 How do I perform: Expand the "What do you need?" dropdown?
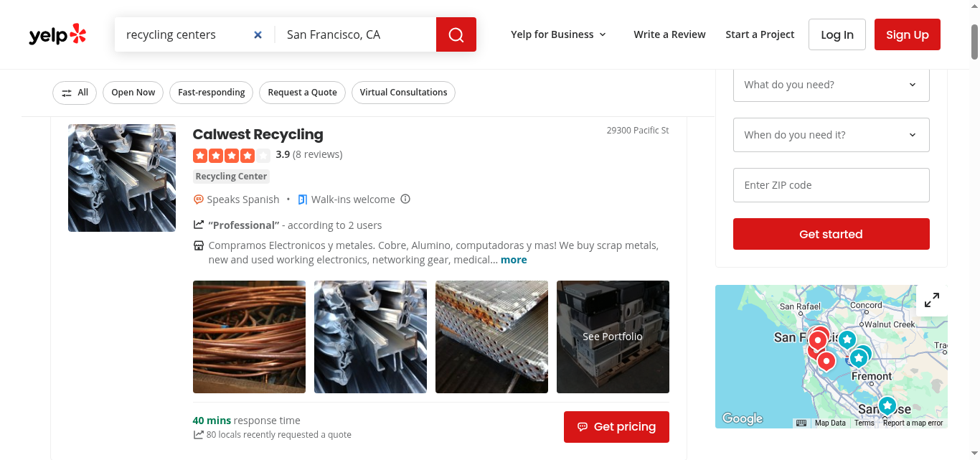(831, 85)
